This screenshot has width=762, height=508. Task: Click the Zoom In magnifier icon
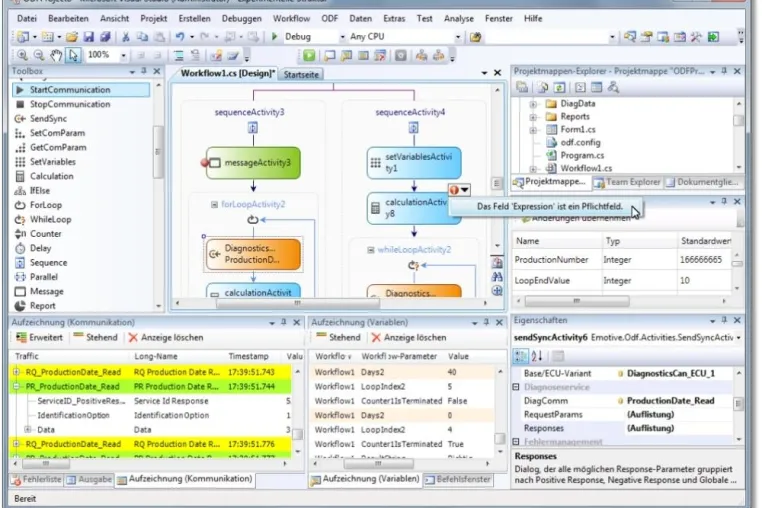pyautogui.click(x=22, y=55)
